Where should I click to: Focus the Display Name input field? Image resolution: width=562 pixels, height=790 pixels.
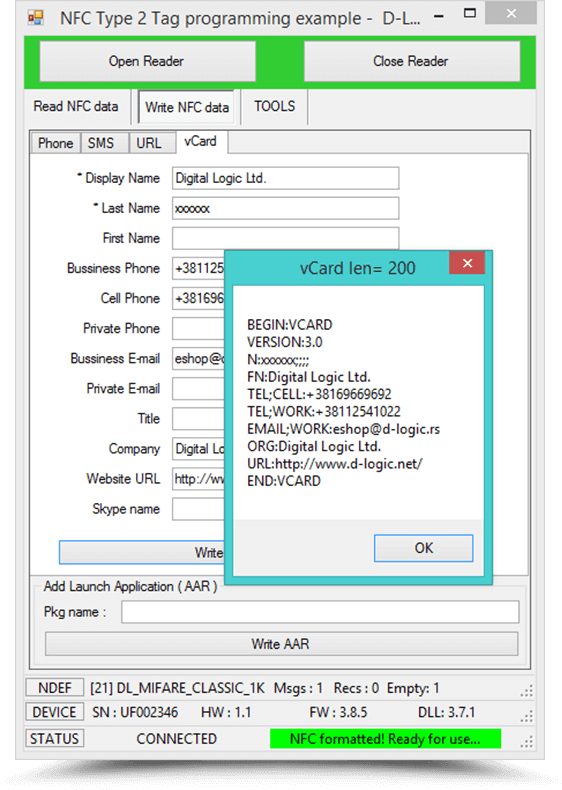pos(285,178)
